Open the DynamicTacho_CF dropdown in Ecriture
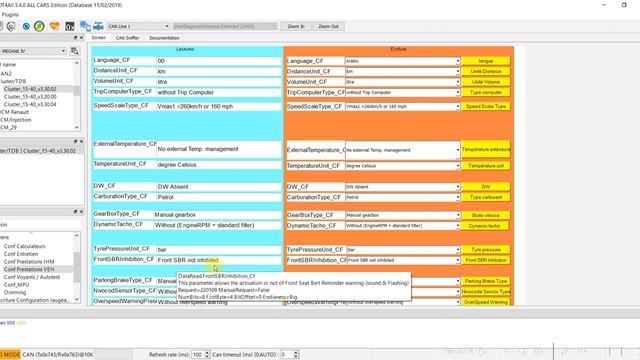The height and width of the screenshot is (360, 640). pyautogui.click(x=403, y=226)
